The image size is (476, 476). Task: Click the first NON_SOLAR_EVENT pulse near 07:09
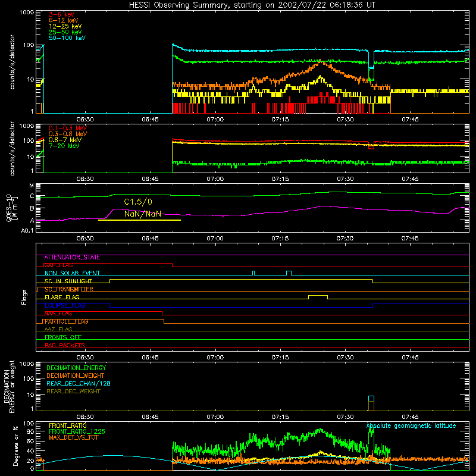click(253, 273)
